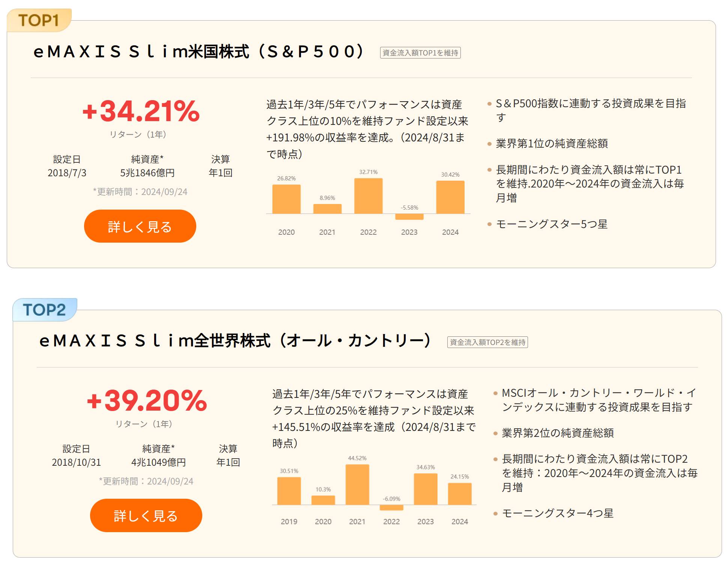Select the 26.82% bar for 2020
This screenshot has width=728, height=564.
pyautogui.click(x=286, y=199)
